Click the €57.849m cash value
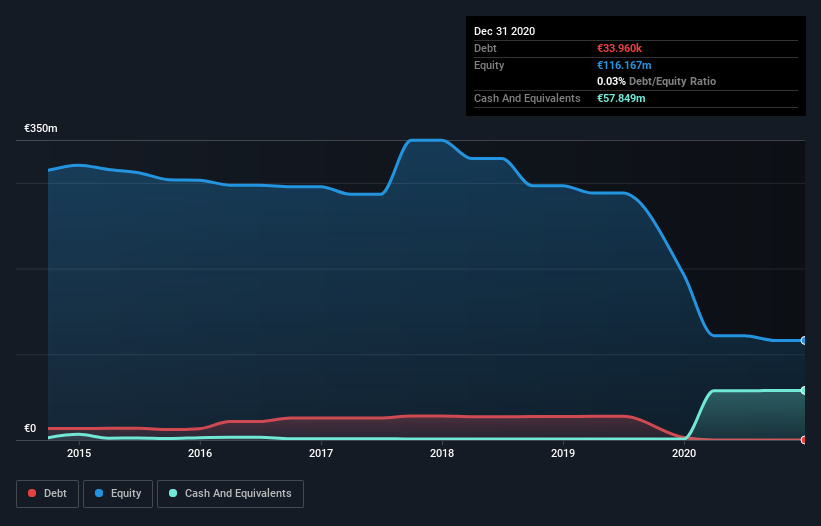This screenshot has height=526, width=821. click(621, 98)
